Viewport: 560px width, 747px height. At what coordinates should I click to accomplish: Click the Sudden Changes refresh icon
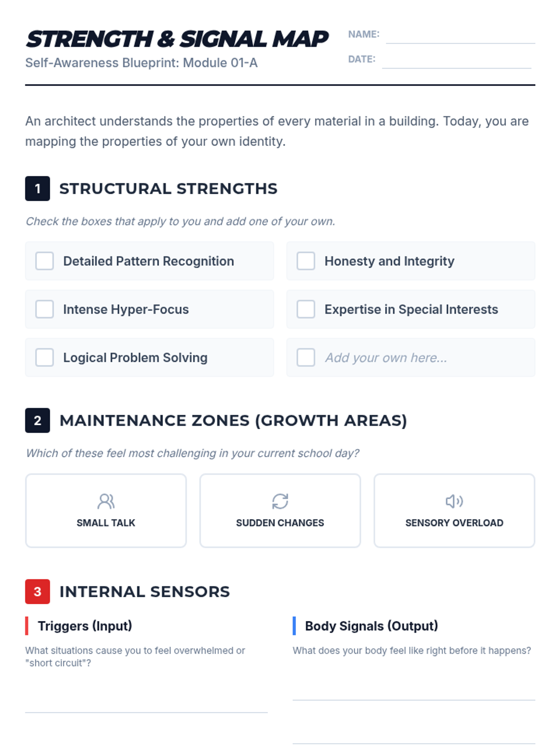pos(280,501)
